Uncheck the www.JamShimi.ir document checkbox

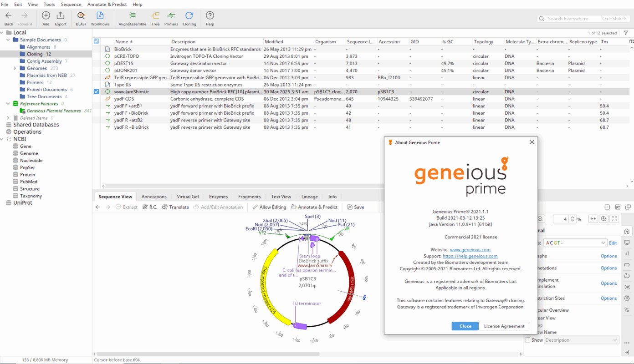click(x=96, y=91)
